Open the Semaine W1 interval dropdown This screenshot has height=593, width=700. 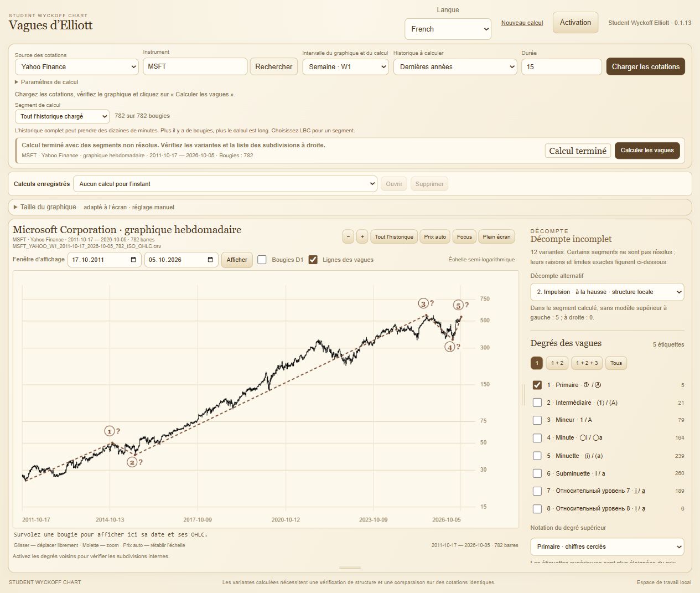coord(345,67)
